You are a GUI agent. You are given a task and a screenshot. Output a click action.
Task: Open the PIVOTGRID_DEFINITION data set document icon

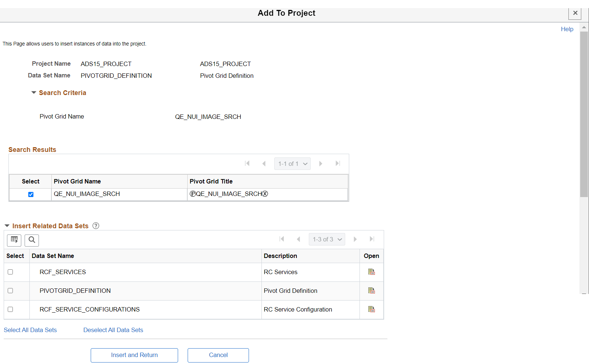tap(371, 291)
